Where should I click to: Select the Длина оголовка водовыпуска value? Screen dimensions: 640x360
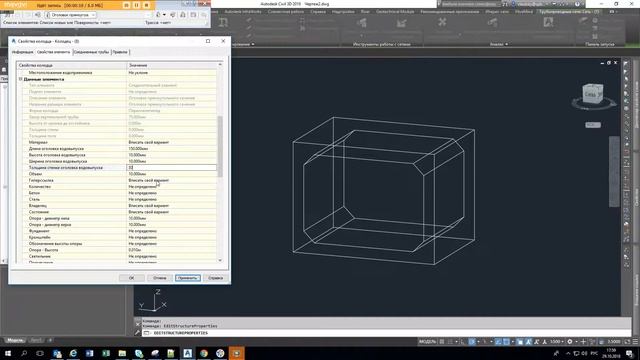coord(172,149)
